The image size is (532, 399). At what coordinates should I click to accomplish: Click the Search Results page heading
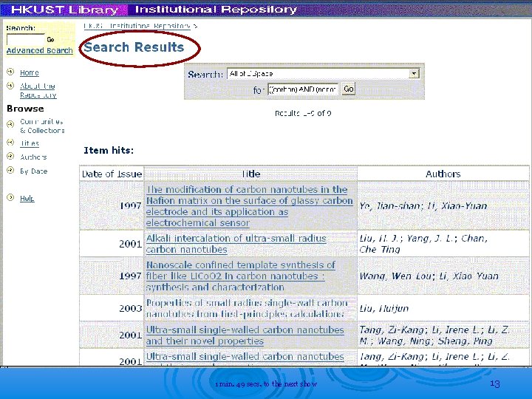tap(134, 47)
